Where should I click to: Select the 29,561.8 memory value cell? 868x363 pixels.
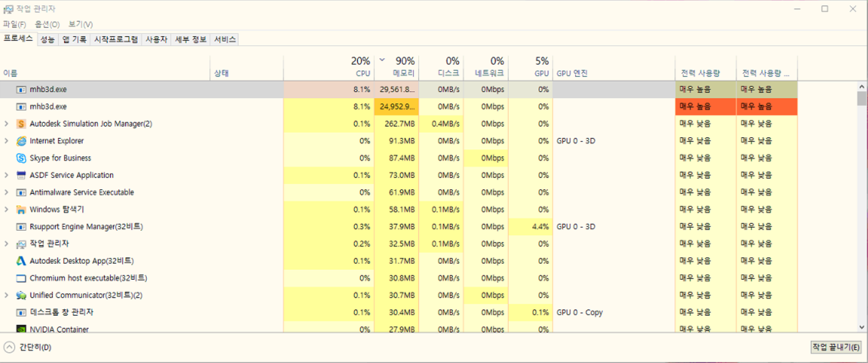click(396, 89)
